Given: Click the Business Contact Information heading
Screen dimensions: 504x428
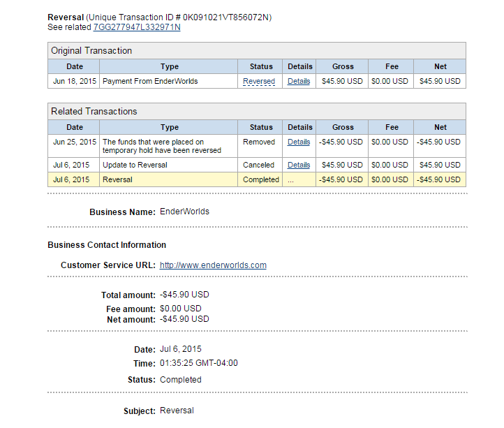Looking at the screenshot, I should tap(107, 245).
